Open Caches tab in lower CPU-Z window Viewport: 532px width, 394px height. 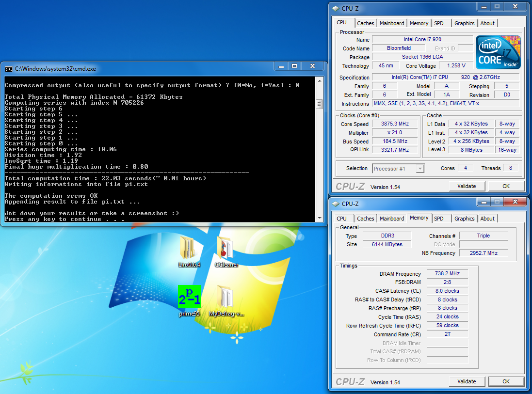tap(365, 219)
